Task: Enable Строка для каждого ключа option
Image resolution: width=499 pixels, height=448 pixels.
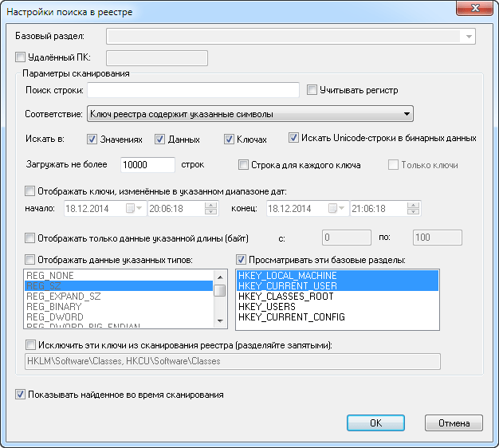Action: [243, 165]
